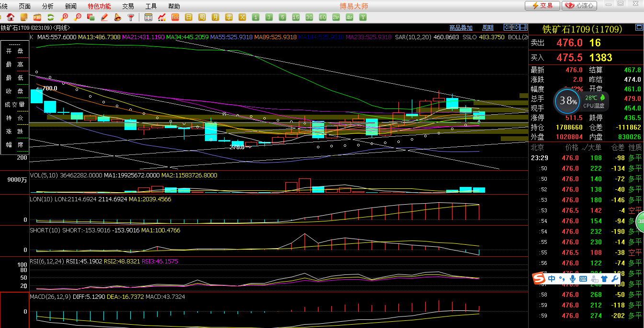Click the 价格 column header
The image size is (644, 328).
pos(572,147)
